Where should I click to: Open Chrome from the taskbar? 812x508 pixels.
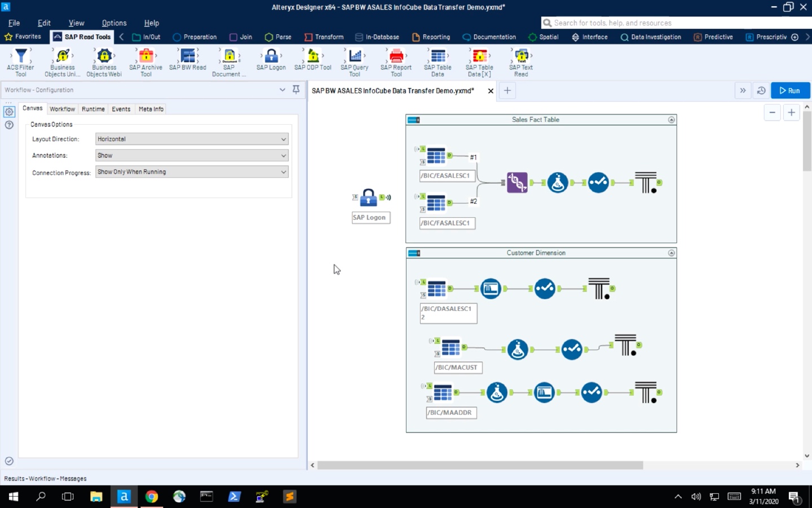tap(151, 497)
